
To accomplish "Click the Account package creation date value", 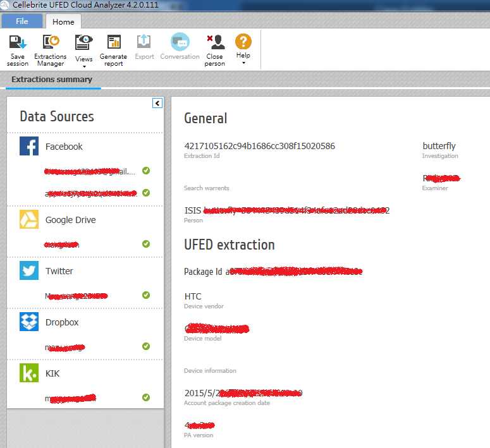I will pos(243,393).
